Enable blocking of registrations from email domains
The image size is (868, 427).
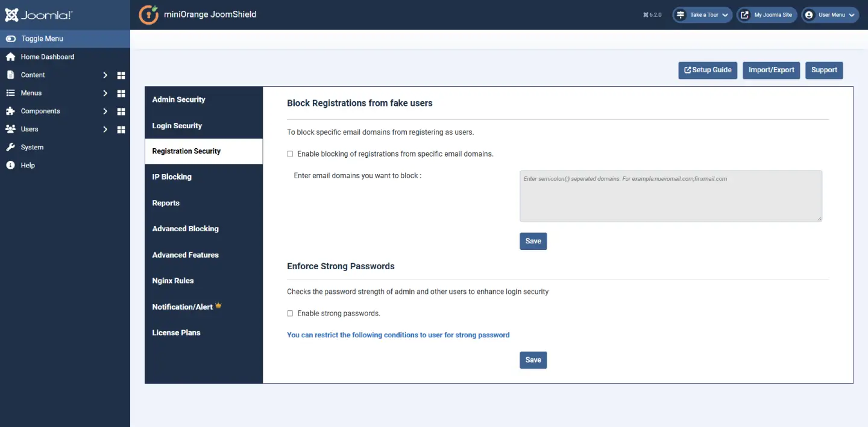pyautogui.click(x=290, y=154)
